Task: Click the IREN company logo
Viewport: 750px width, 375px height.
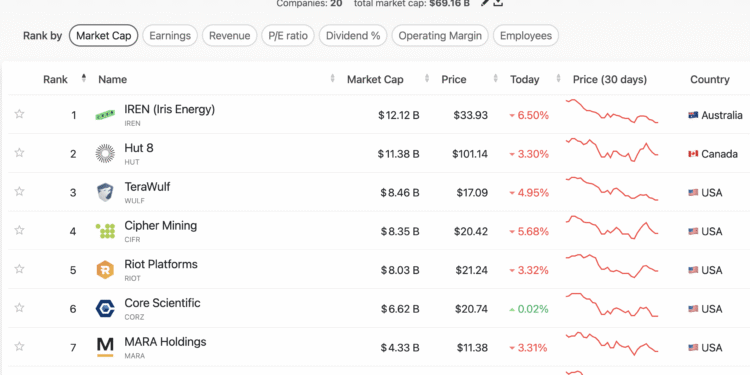Action: [105, 115]
